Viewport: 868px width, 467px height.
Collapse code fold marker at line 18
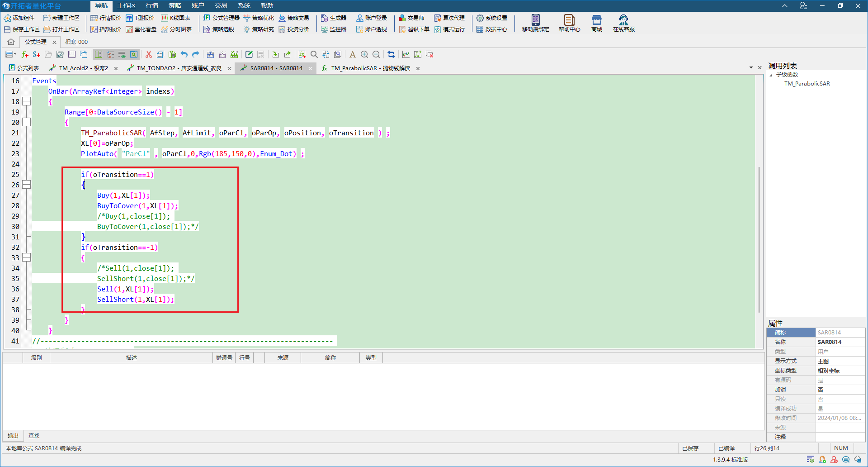[x=27, y=101]
